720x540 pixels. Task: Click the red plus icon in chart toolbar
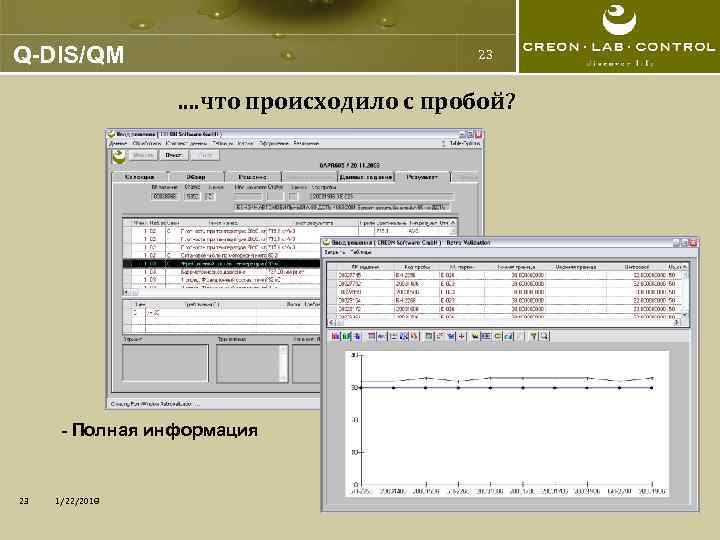point(462,336)
